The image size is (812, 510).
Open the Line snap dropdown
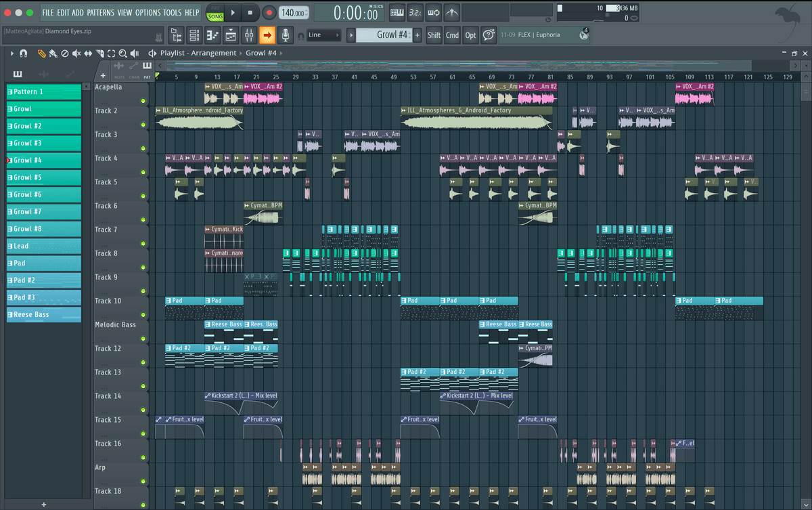point(323,35)
